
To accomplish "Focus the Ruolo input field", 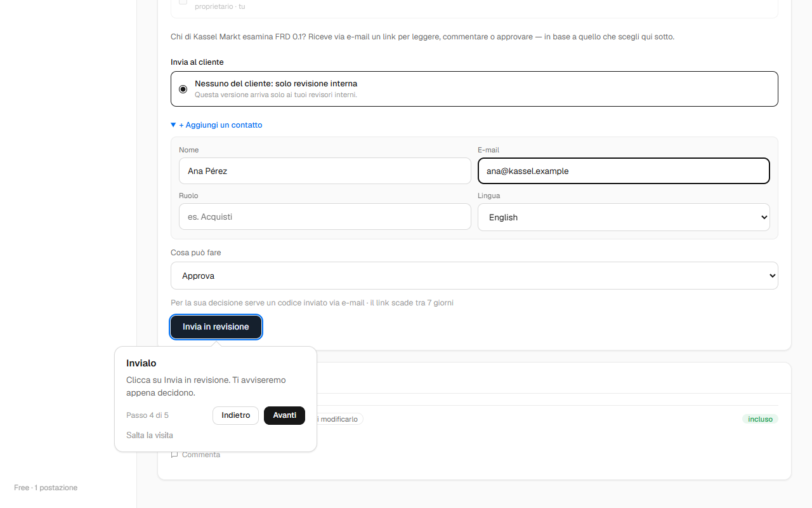I will tap(325, 217).
